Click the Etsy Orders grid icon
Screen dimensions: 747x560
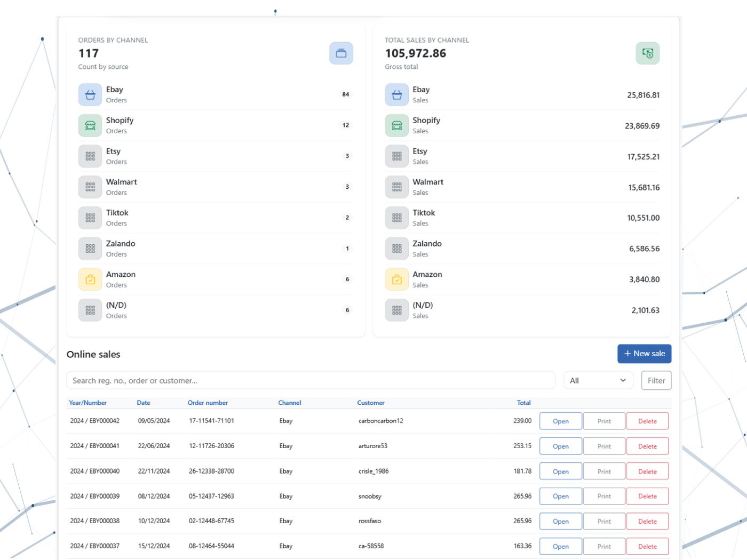[90, 156]
